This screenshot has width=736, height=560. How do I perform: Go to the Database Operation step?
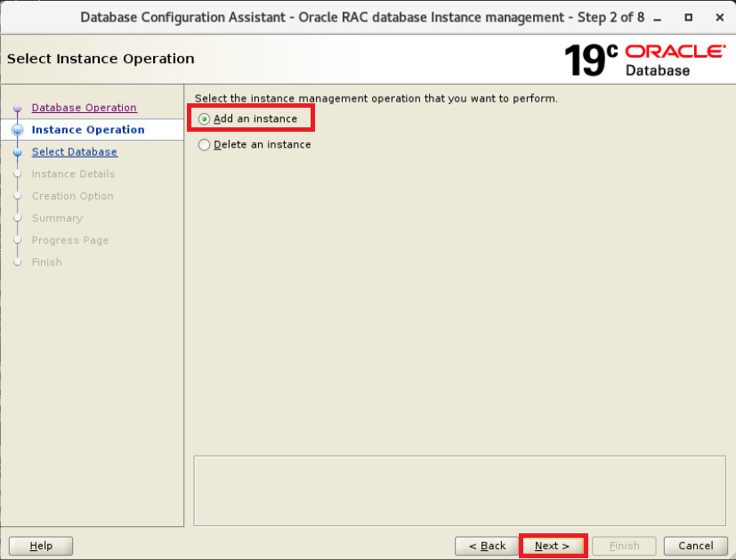coord(84,108)
